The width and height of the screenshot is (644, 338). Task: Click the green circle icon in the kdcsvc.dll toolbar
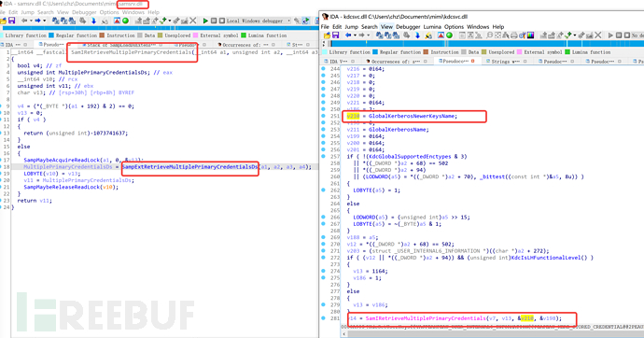pyautogui.click(x=449, y=35)
